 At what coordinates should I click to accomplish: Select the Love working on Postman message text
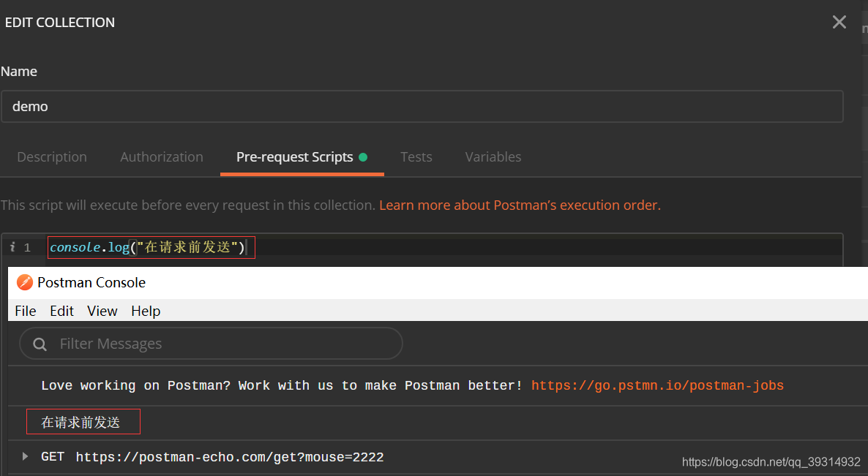click(x=282, y=386)
